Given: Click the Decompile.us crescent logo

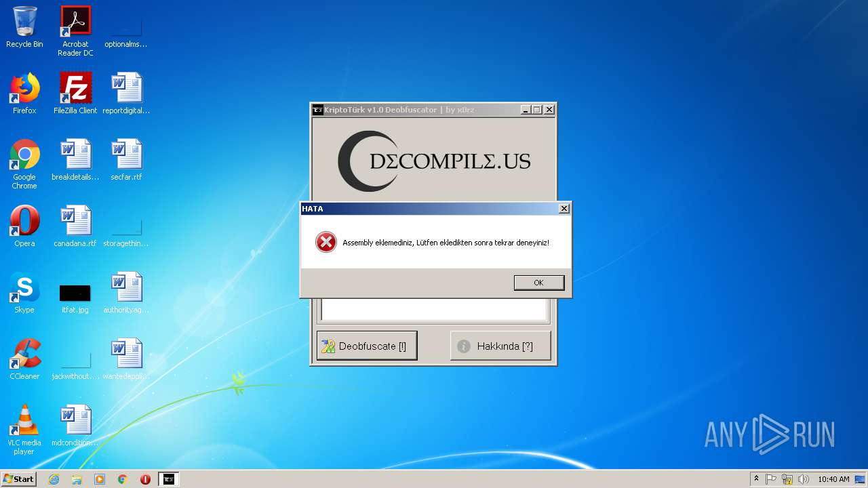Looking at the screenshot, I should (x=434, y=161).
